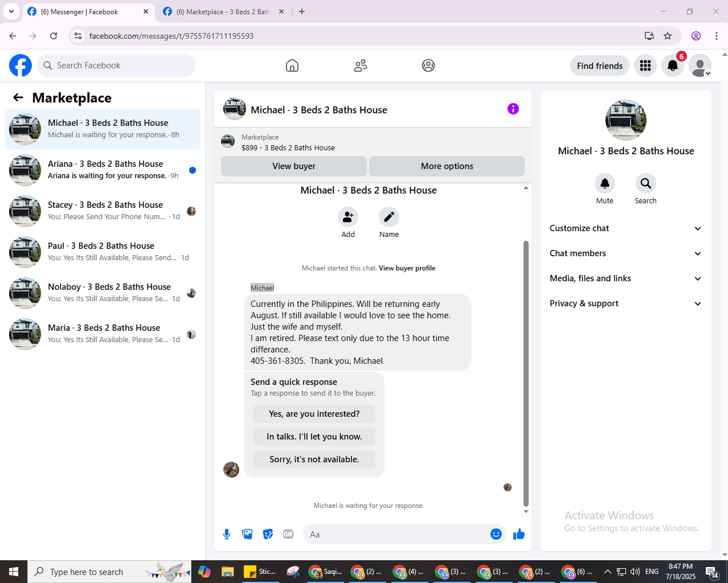The image size is (728, 583).
Task: Expand the Privacy & support section
Action: pyautogui.click(x=626, y=303)
